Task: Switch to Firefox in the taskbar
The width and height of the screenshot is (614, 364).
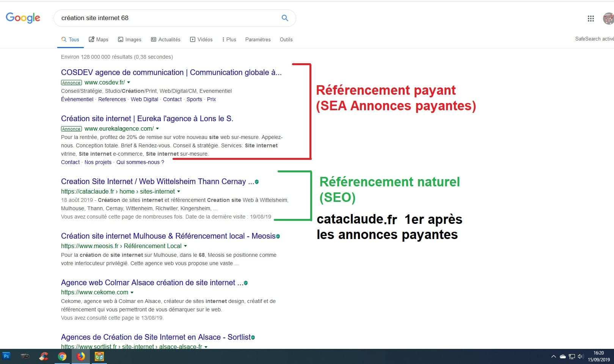Action: [81, 356]
